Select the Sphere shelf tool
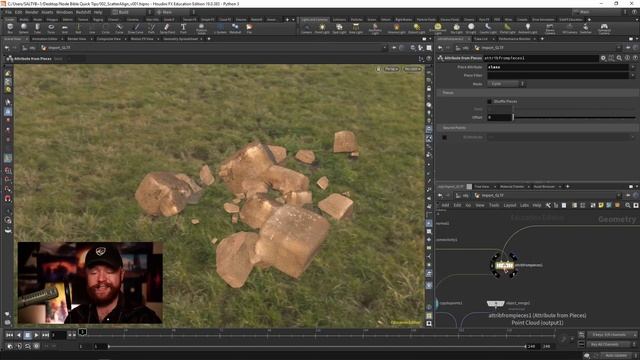Screen dimensions: 640x360 click(24, 28)
